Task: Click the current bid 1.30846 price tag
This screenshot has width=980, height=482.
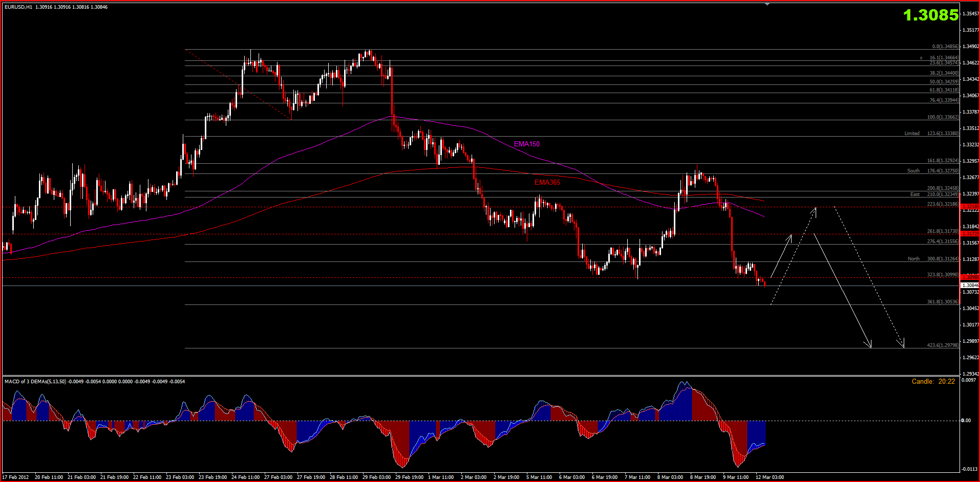Action: 970,286
